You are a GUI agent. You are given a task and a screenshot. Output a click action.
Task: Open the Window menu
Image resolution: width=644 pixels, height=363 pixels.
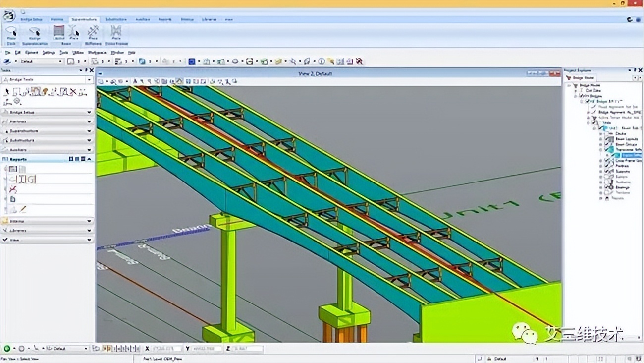(117, 52)
